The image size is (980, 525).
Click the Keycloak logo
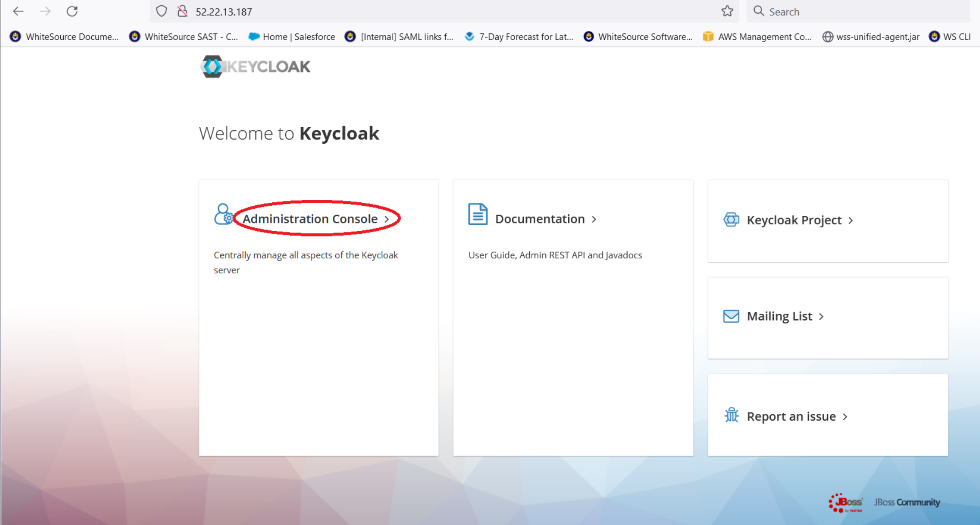click(255, 66)
